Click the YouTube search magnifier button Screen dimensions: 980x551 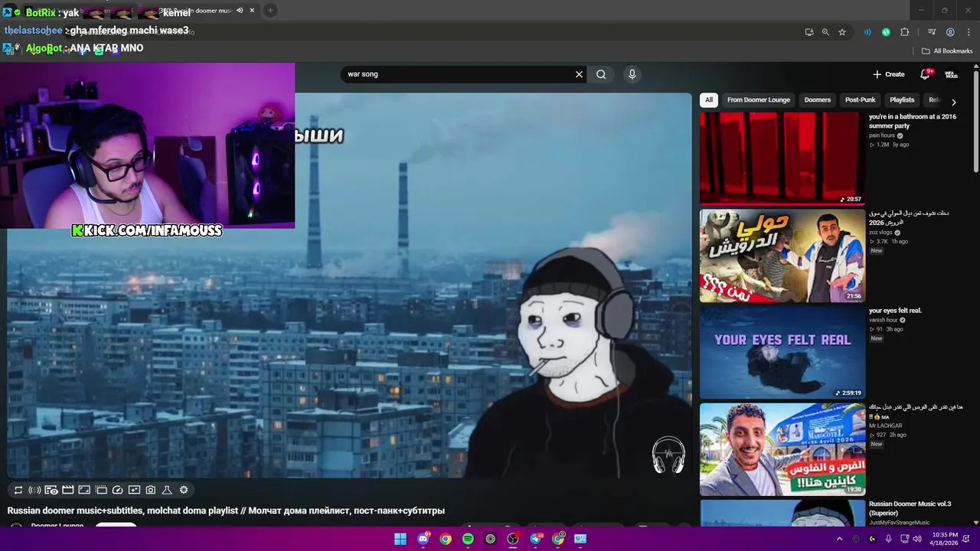601,74
